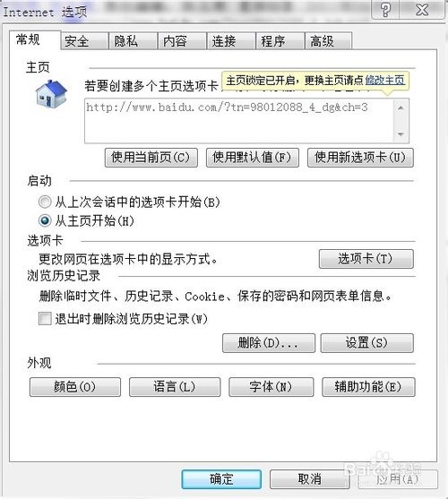Open the 连接 tab

231,41
